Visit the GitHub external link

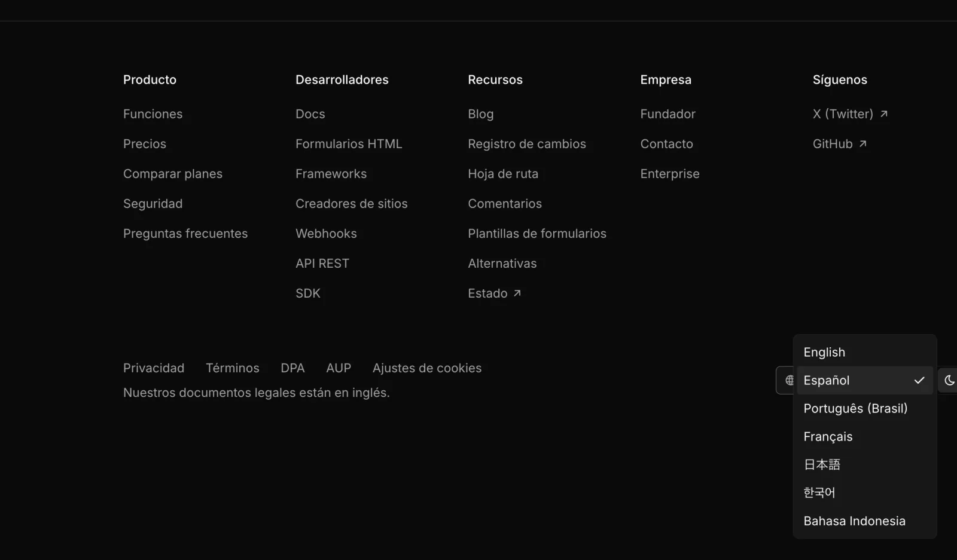pyautogui.click(x=839, y=143)
